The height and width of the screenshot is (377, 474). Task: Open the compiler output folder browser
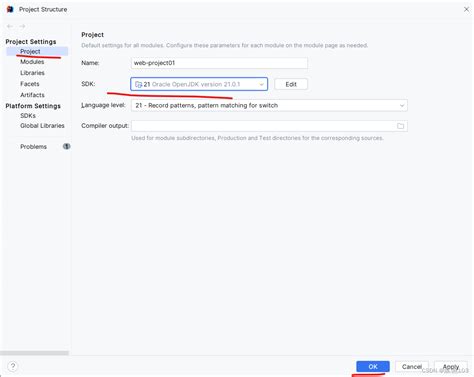pos(400,126)
